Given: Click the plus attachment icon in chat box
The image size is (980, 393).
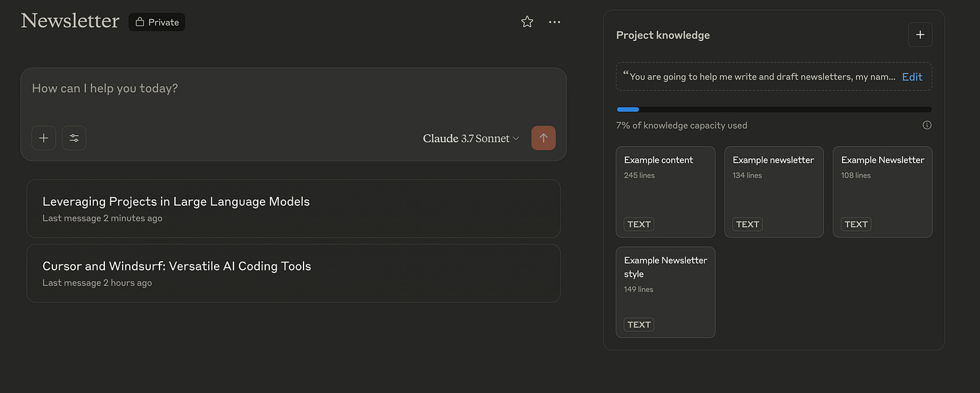Looking at the screenshot, I should pos(44,138).
